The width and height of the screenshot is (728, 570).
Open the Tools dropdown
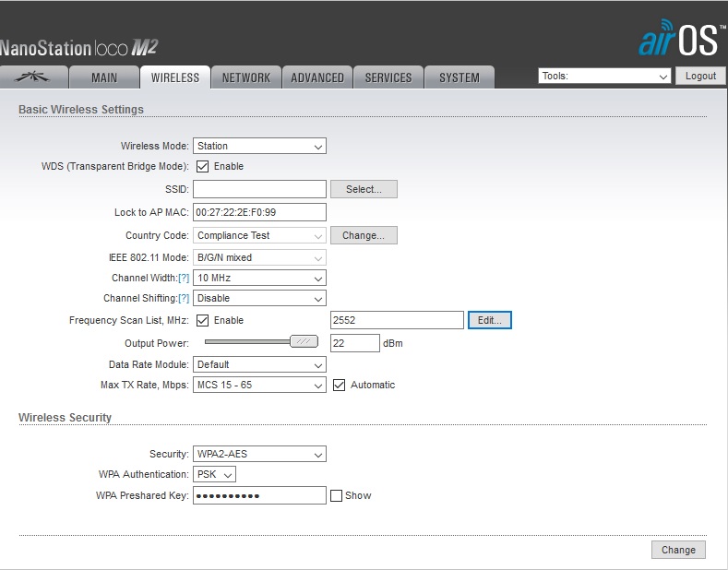coord(604,77)
